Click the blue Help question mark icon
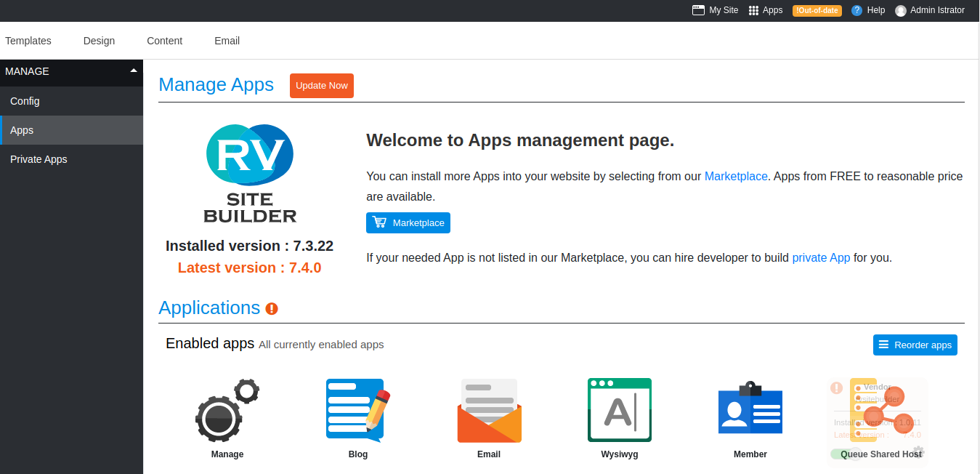 857,10
